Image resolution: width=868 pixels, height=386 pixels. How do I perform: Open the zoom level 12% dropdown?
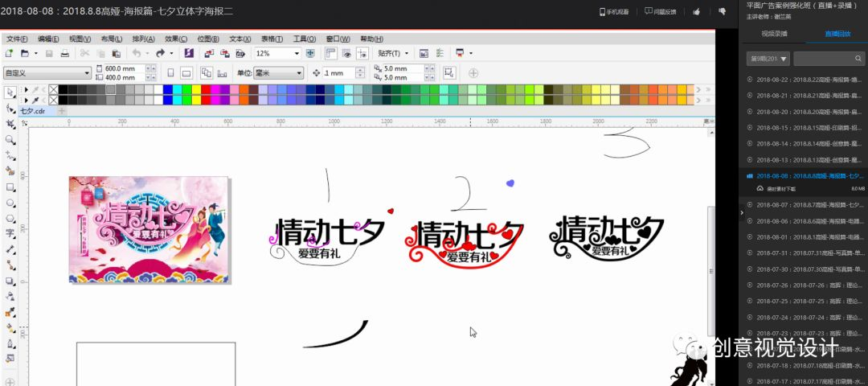(x=297, y=53)
